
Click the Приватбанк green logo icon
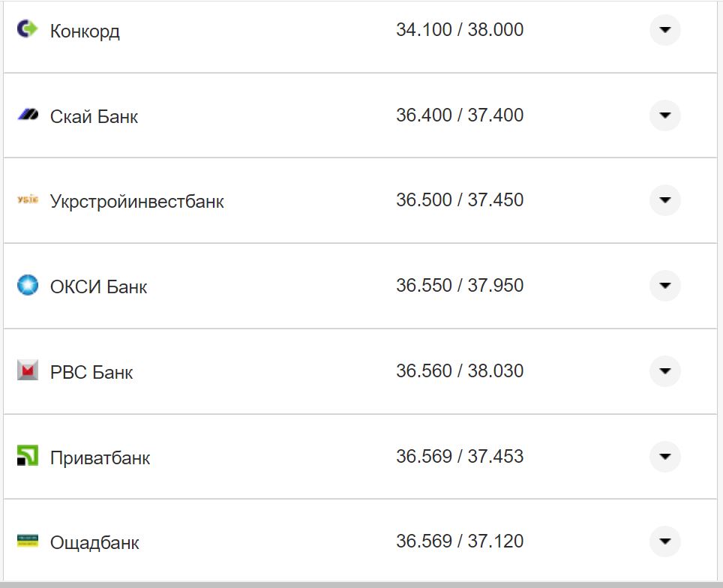pos(27,456)
